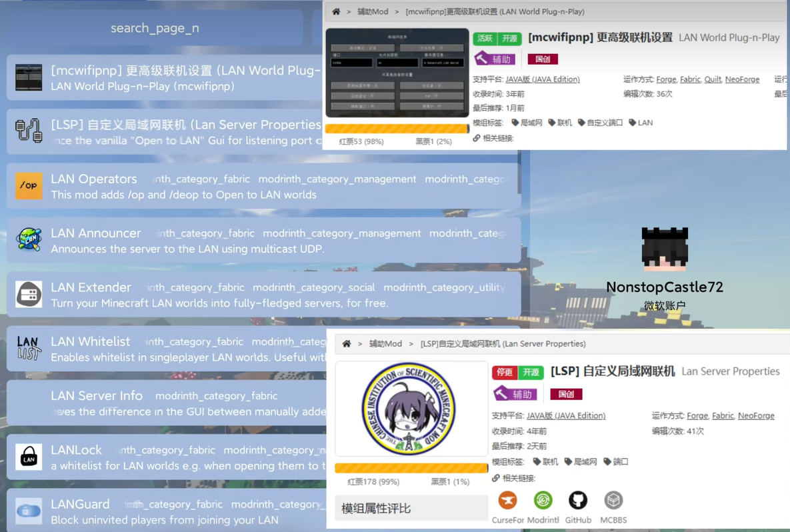Click 辅助Mod in the top breadcrumb
The width and height of the screenshot is (790, 532).
[373, 11]
